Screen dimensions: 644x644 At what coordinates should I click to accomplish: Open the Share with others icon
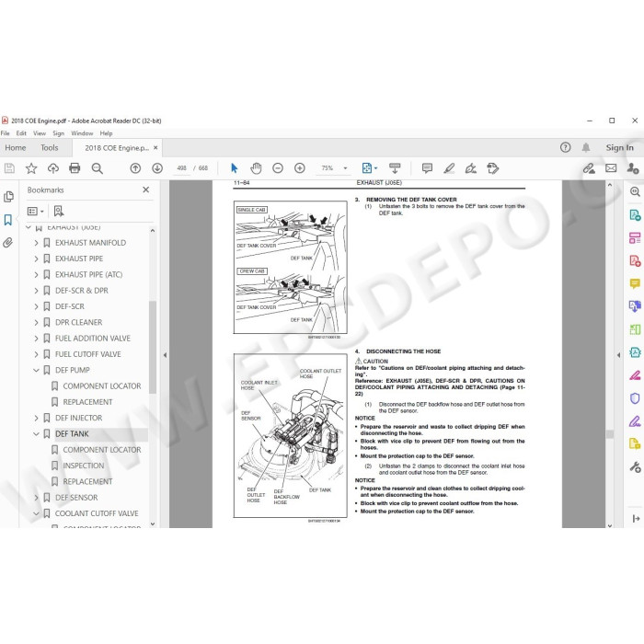point(633,168)
